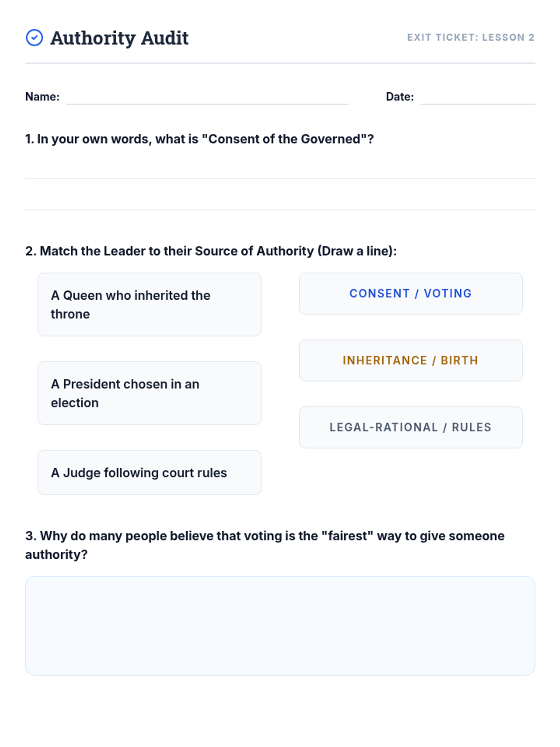Choose the Consent / Voting option box
The image size is (560, 747).
pyautogui.click(x=411, y=294)
